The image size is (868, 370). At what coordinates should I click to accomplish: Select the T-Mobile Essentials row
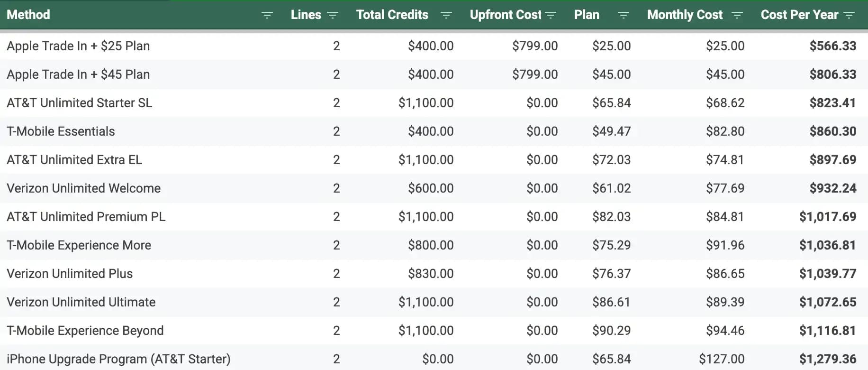coord(60,131)
